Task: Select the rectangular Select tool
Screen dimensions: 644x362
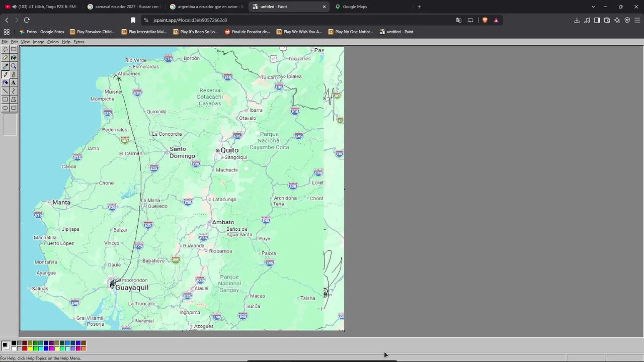Action: pos(14,49)
